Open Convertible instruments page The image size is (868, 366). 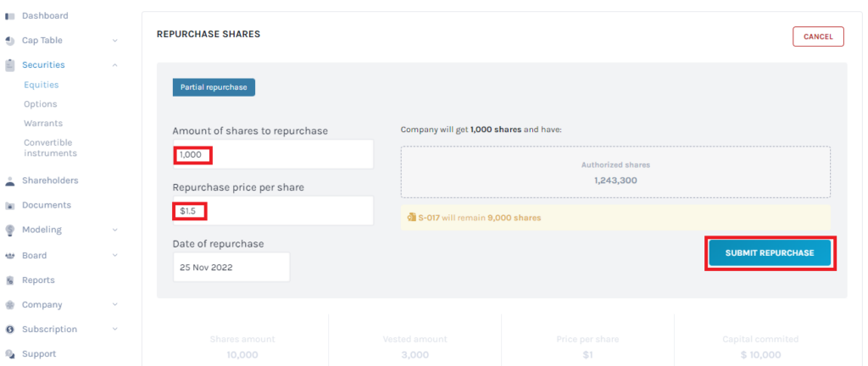50,147
